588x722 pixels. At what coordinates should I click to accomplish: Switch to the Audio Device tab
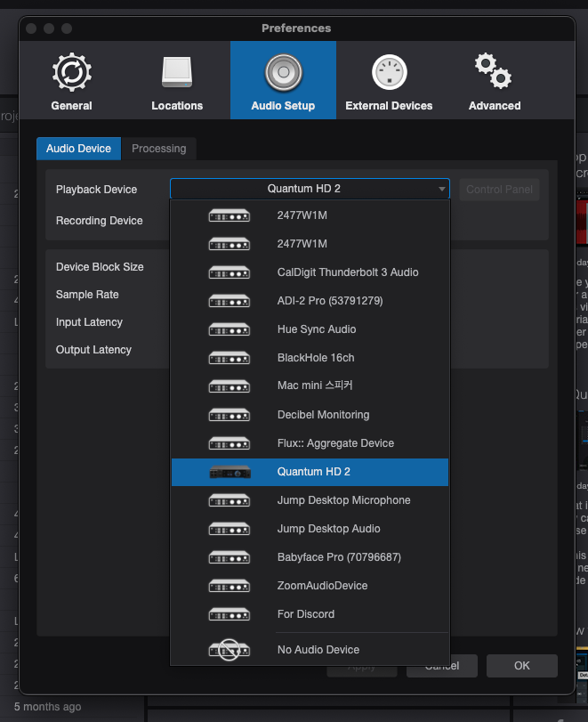[x=78, y=149]
